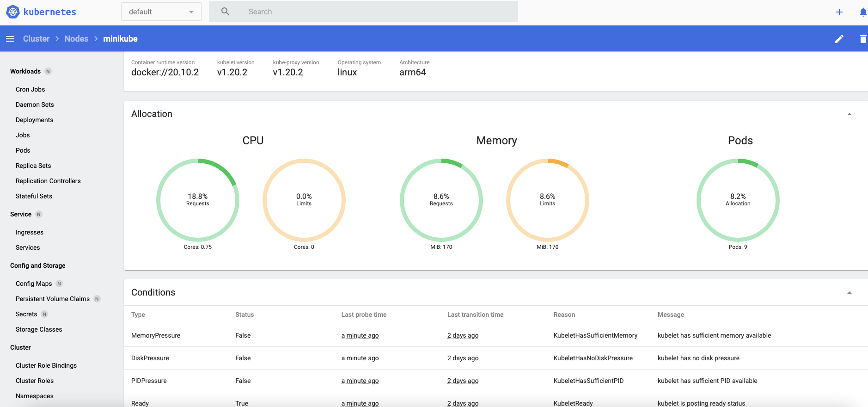This screenshot has width=868, height=407.
Task: Click DiskPressure '2 days ago' transition time
Action: 463,358
